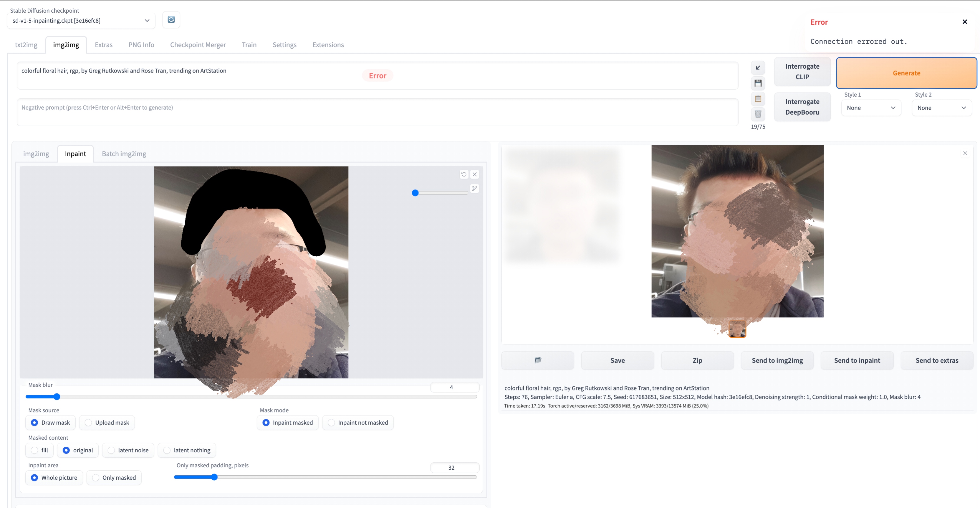Click the floppy disk save style icon

pyautogui.click(x=758, y=83)
